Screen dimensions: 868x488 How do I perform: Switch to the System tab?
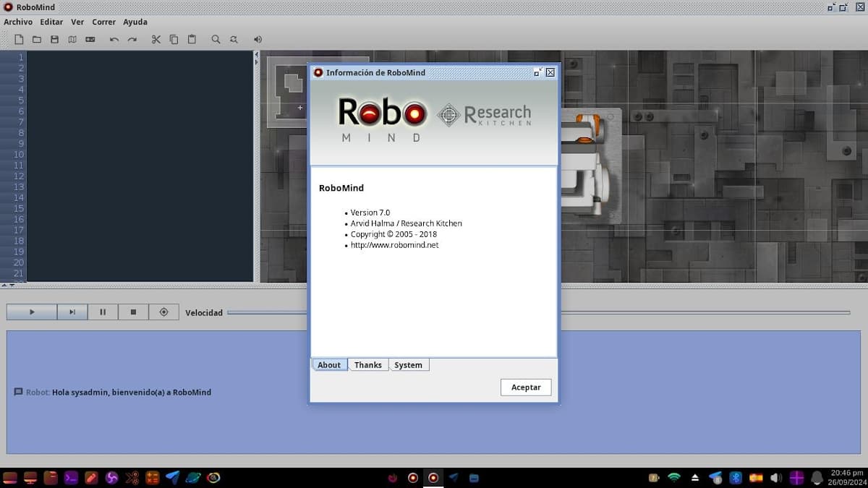[x=408, y=365]
